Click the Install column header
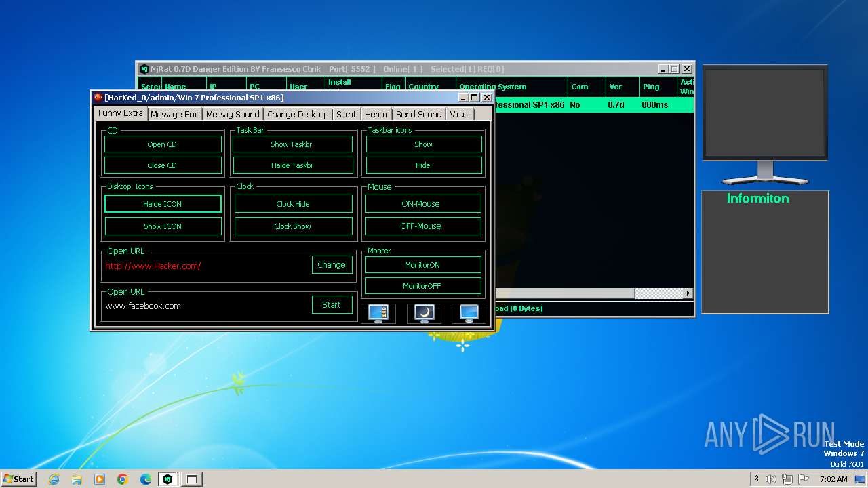The width and height of the screenshot is (868, 488). [353, 87]
